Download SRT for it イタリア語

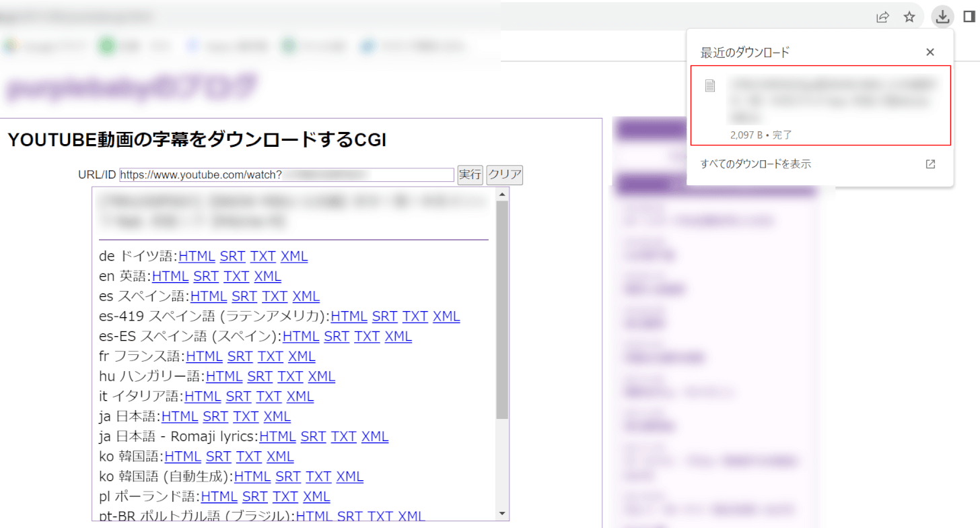pos(238,396)
